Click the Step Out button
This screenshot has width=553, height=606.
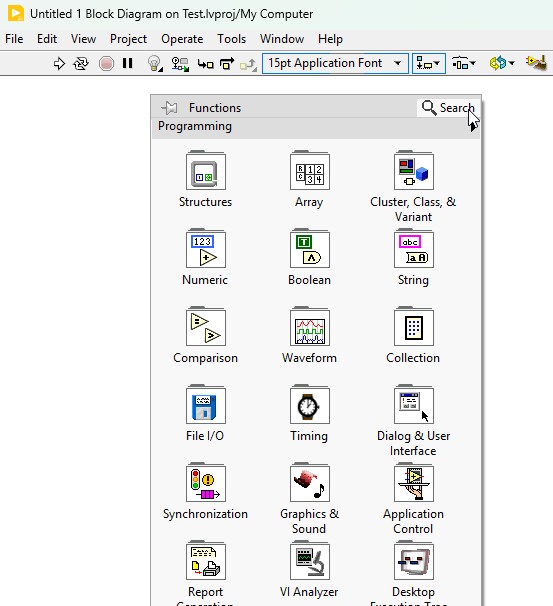pyautogui.click(x=248, y=64)
